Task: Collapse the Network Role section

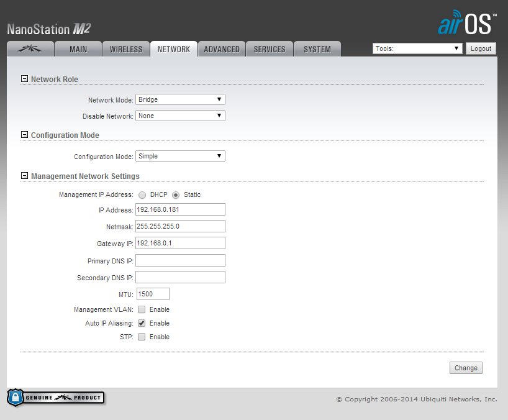Action: [x=24, y=79]
